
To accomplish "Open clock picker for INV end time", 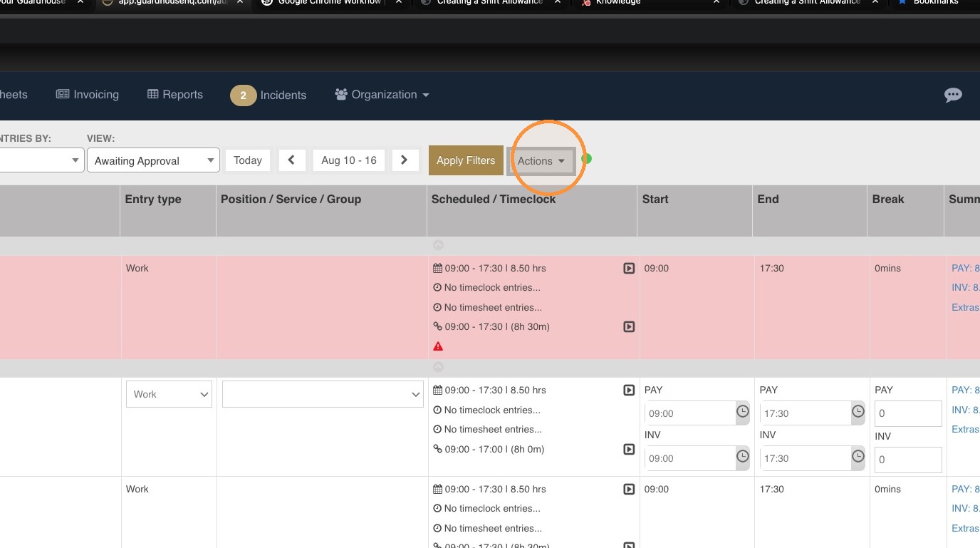I will point(858,457).
